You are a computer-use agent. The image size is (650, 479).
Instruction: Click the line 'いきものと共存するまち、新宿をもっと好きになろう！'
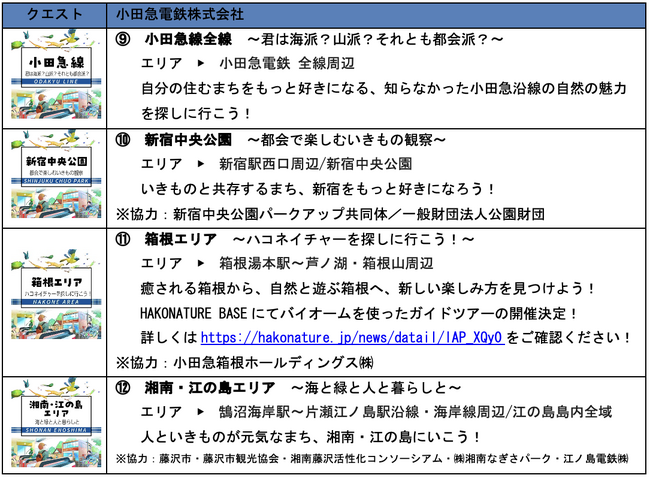318,189
